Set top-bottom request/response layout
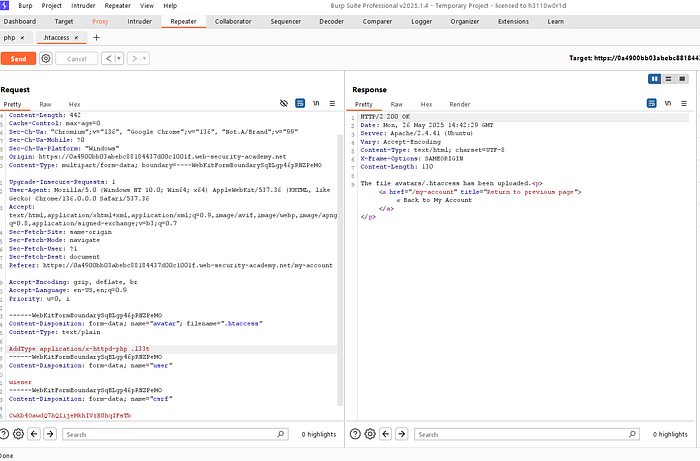 click(x=668, y=79)
